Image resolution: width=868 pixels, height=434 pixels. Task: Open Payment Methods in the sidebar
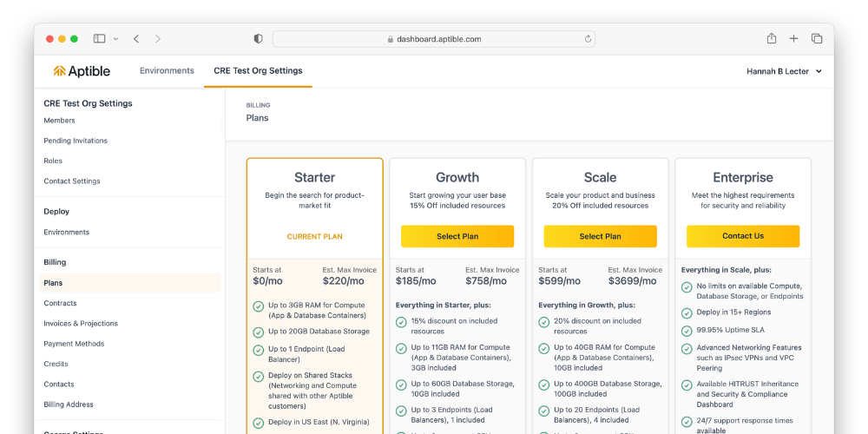74,343
